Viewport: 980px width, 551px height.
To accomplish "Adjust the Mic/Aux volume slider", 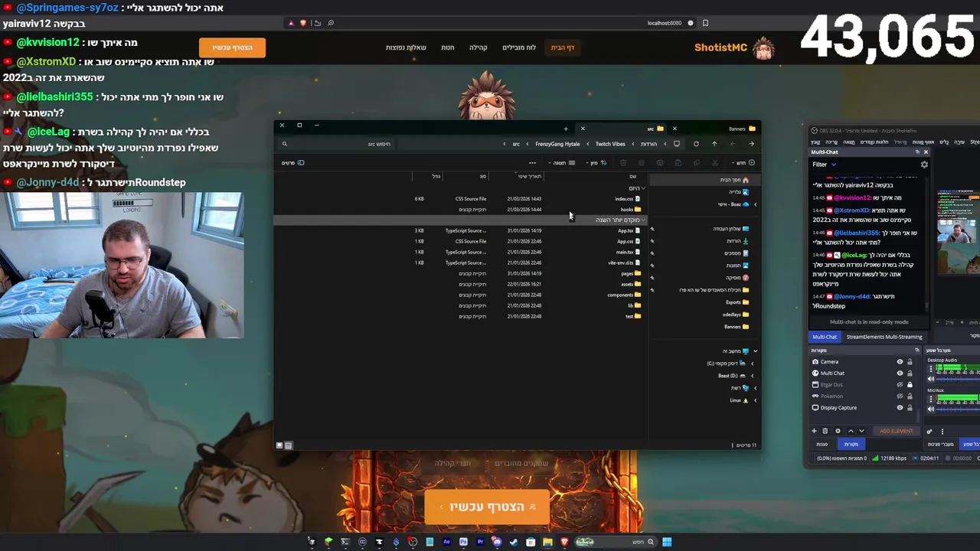I will point(957,409).
